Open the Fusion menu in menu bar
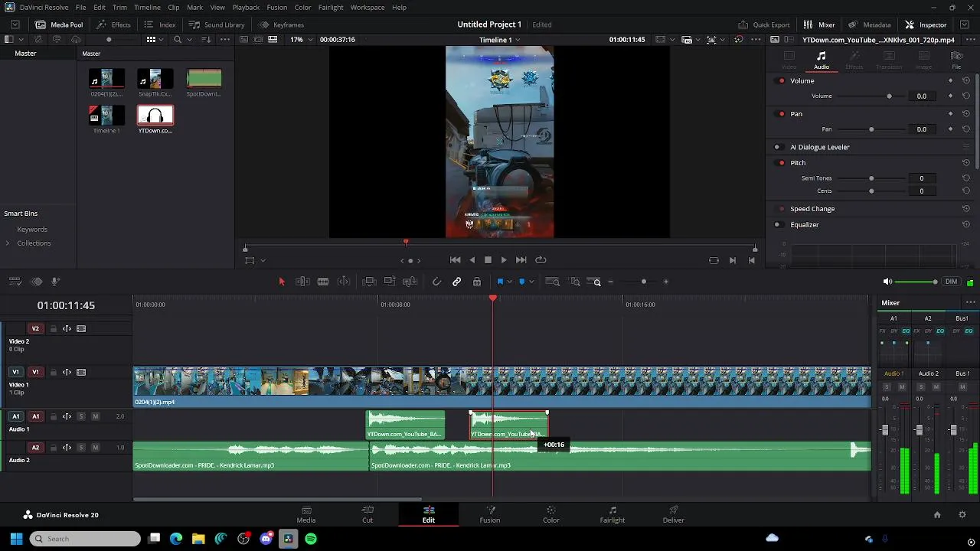The width and height of the screenshot is (980, 551). [x=277, y=8]
